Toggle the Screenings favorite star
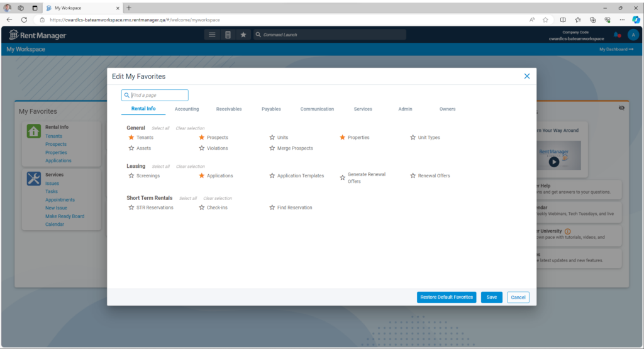Image resolution: width=644 pixels, height=349 pixels. [x=131, y=176]
